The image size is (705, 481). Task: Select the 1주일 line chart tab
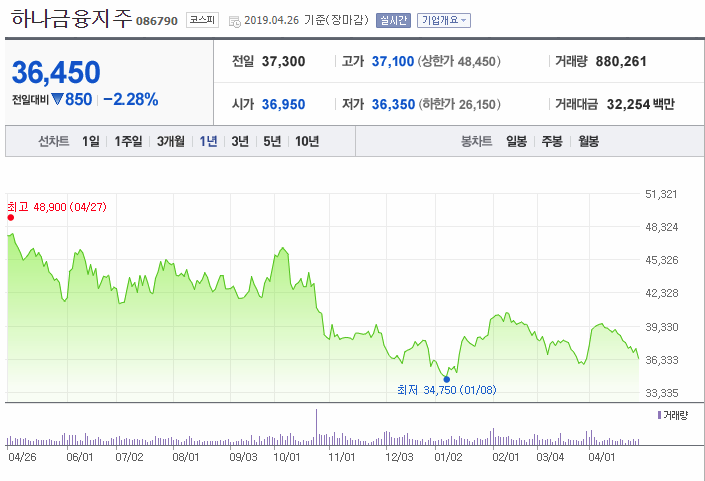tap(128, 141)
